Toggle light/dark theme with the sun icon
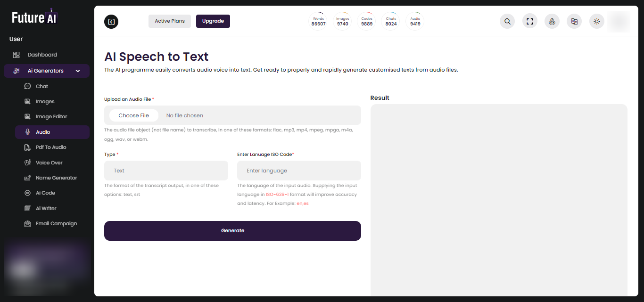The image size is (644, 302). click(x=597, y=21)
